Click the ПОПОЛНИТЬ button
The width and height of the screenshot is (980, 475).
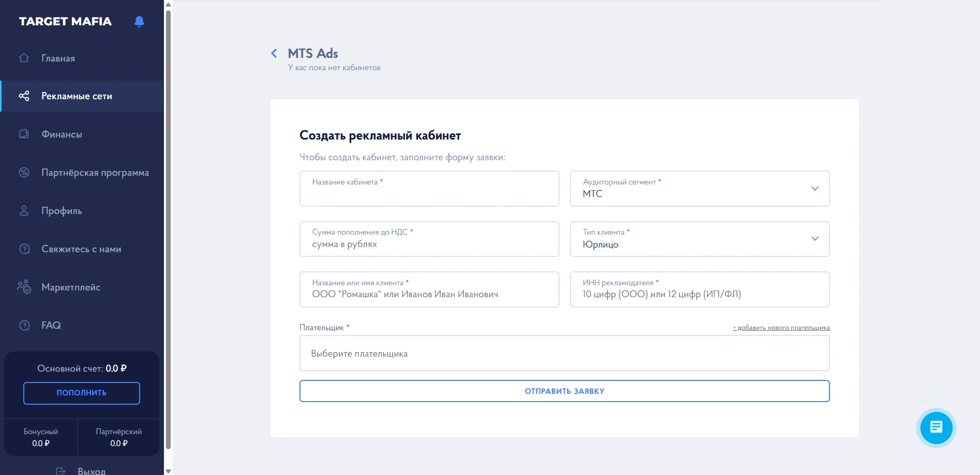pyautogui.click(x=82, y=393)
